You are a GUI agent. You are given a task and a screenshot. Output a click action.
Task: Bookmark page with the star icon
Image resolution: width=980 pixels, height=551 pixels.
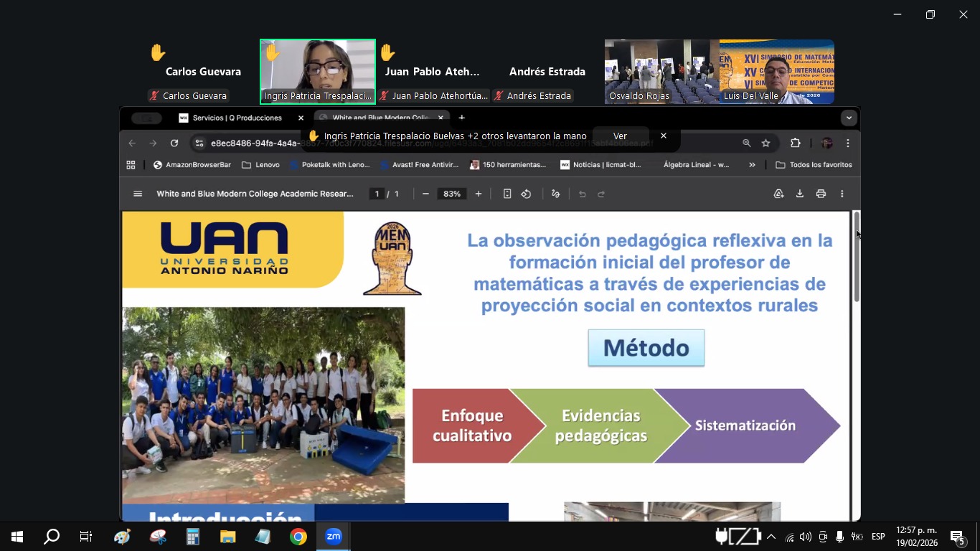click(765, 143)
